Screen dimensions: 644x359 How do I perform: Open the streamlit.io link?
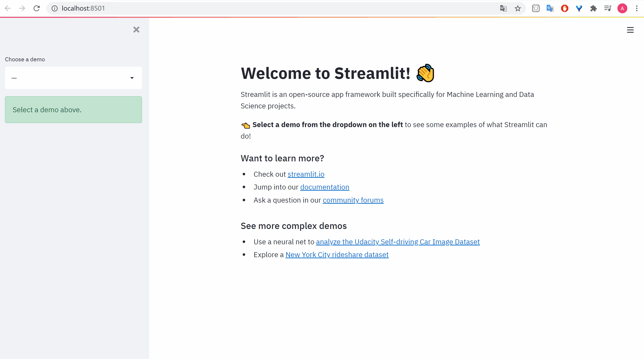(x=306, y=174)
